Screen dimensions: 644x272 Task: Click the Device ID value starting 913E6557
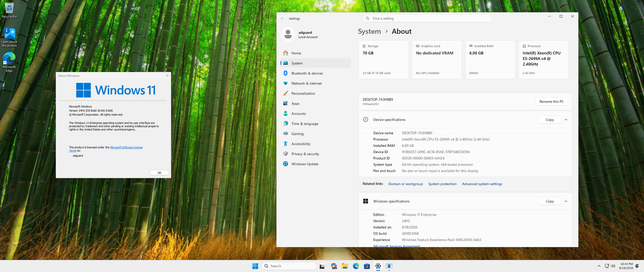(436, 152)
